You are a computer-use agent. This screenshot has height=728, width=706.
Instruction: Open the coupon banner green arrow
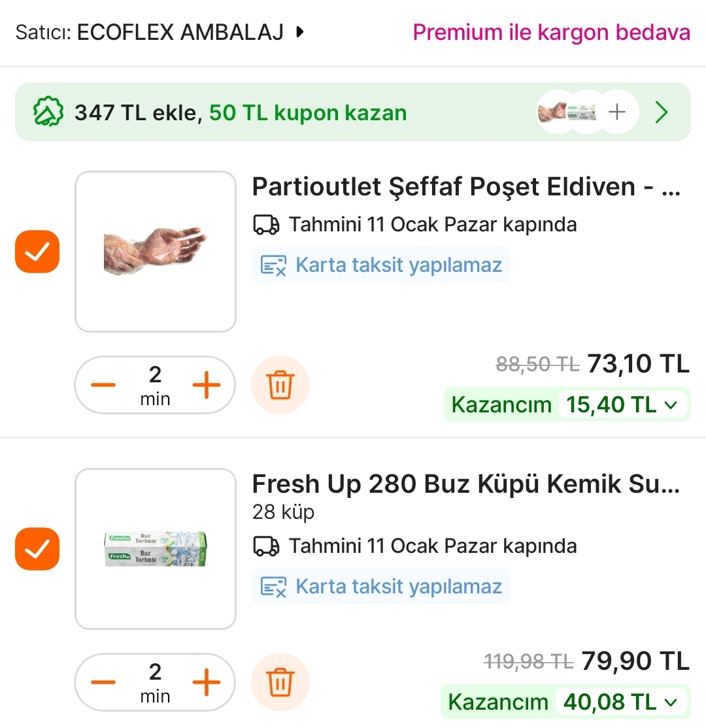pyautogui.click(x=662, y=112)
